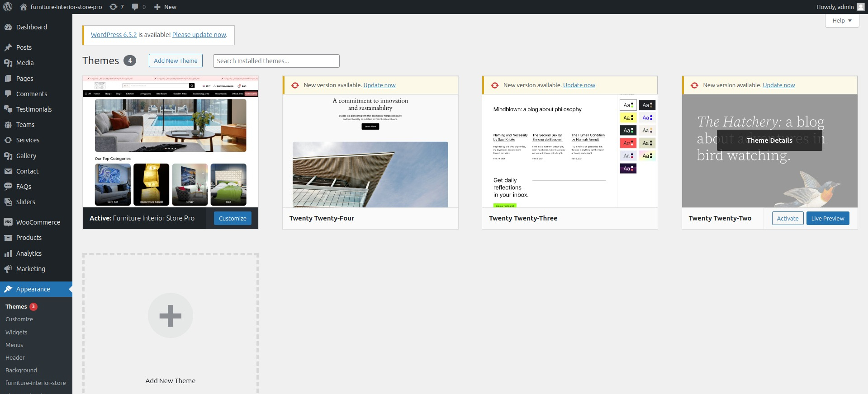This screenshot has height=394, width=868.
Task: Open Menus submenu item
Action: (x=14, y=345)
